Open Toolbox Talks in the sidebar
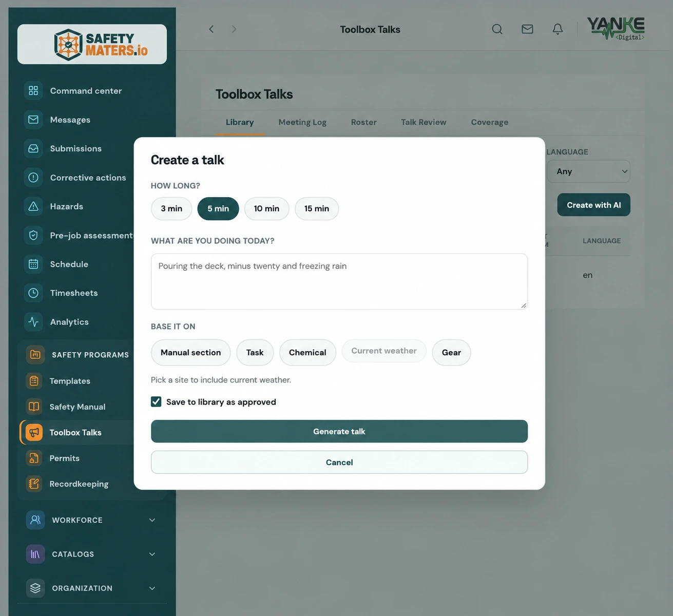This screenshot has width=673, height=616. pyautogui.click(x=77, y=432)
